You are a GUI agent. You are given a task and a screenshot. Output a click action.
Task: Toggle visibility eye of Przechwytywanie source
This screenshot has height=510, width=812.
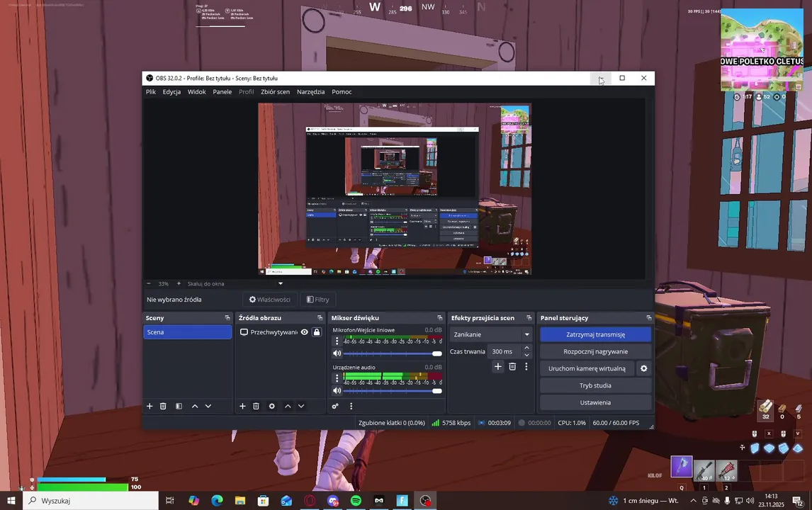click(x=305, y=332)
